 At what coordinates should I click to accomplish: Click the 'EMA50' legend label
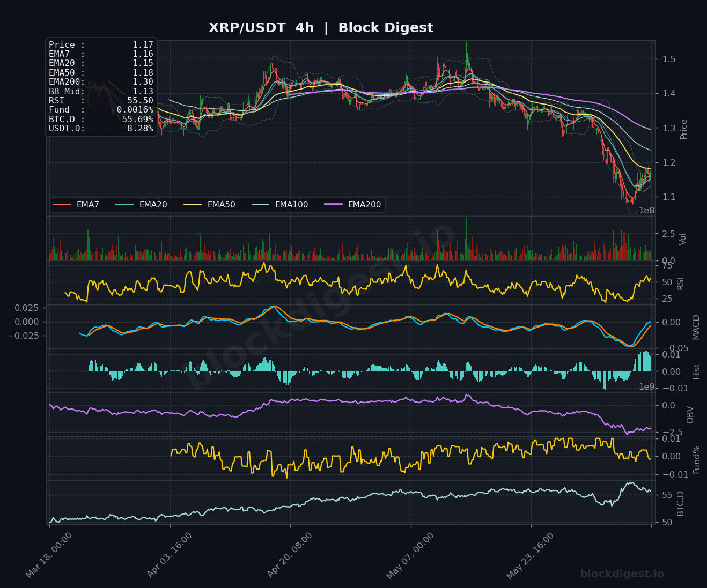point(222,205)
